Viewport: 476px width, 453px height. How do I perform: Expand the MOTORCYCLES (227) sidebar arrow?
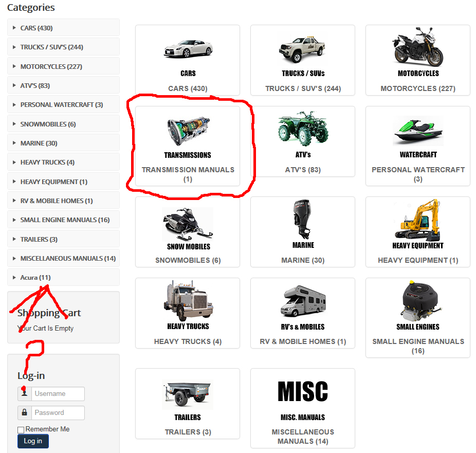point(14,66)
